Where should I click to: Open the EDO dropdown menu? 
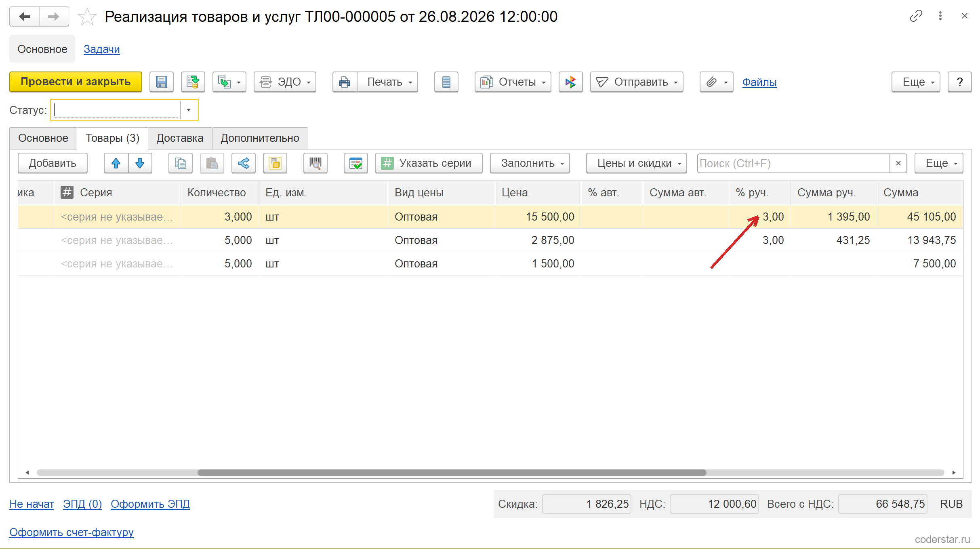pyautogui.click(x=285, y=82)
